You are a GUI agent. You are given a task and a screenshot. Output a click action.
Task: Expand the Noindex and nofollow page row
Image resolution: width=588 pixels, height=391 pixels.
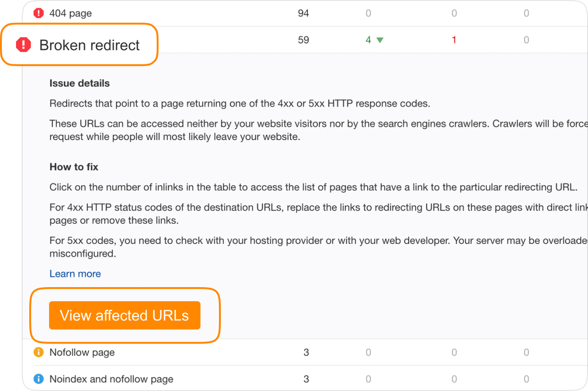111,379
